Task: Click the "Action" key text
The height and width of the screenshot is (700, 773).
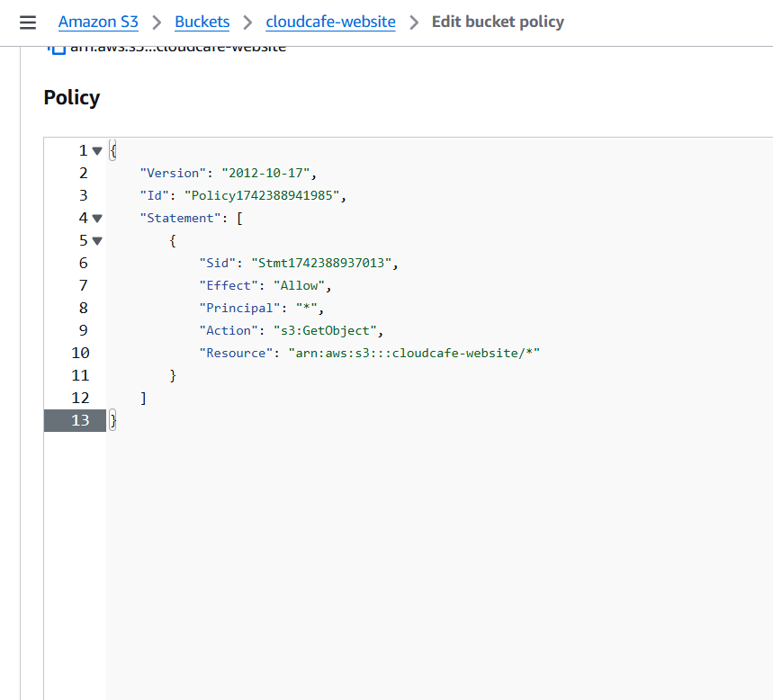Action: 229,331
